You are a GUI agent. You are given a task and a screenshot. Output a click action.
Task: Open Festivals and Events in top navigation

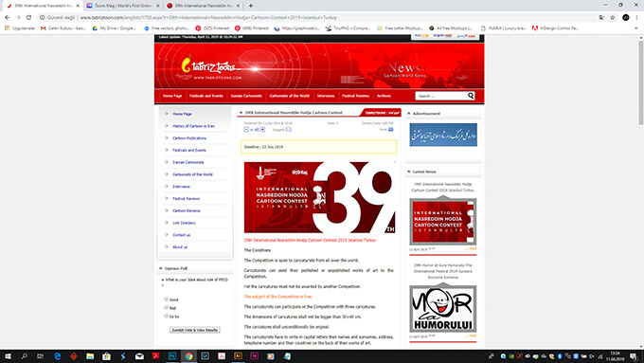(x=206, y=96)
